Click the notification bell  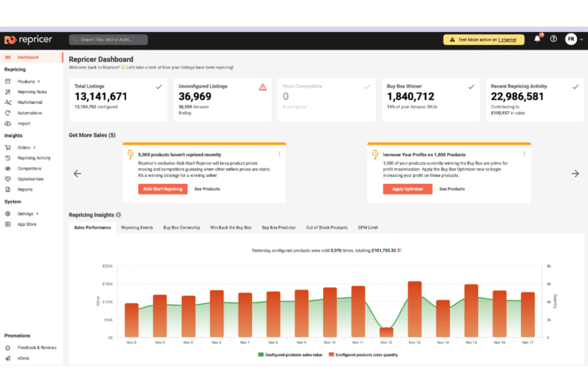[538, 39]
